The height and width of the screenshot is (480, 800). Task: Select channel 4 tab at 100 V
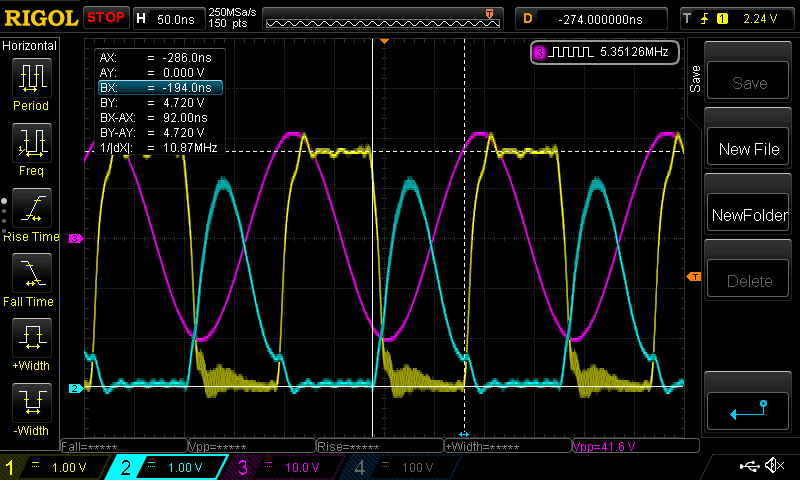[x=401, y=467]
